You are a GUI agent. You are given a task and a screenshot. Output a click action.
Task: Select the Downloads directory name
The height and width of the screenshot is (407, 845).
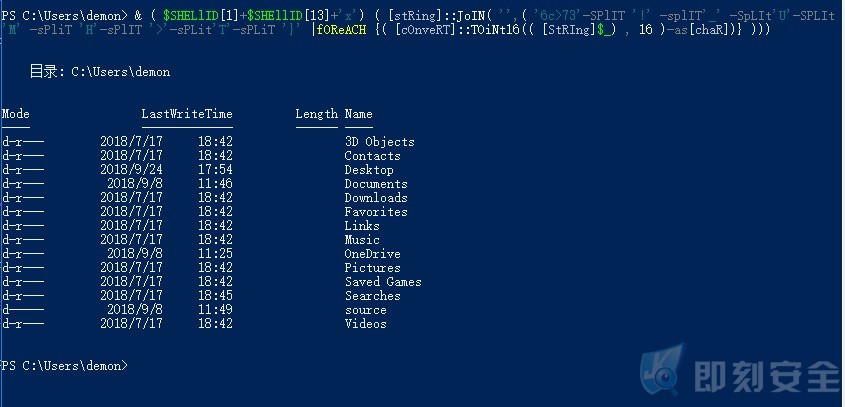[376, 198]
